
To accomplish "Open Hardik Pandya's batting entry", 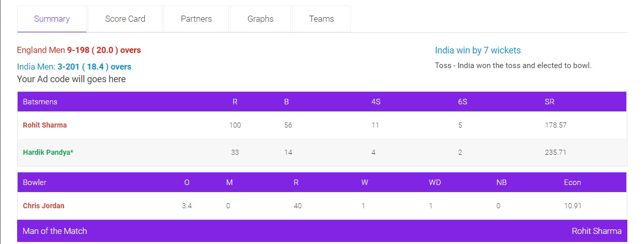I will [x=48, y=152].
